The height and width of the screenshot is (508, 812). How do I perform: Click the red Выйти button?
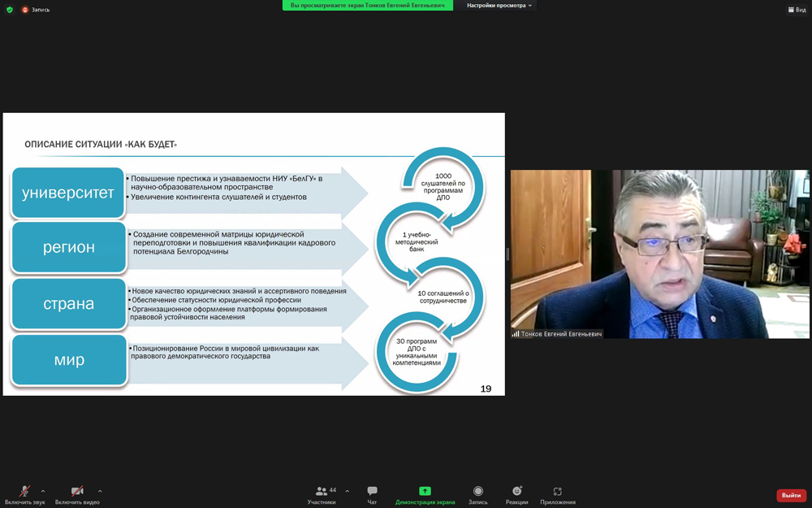click(x=791, y=495)
